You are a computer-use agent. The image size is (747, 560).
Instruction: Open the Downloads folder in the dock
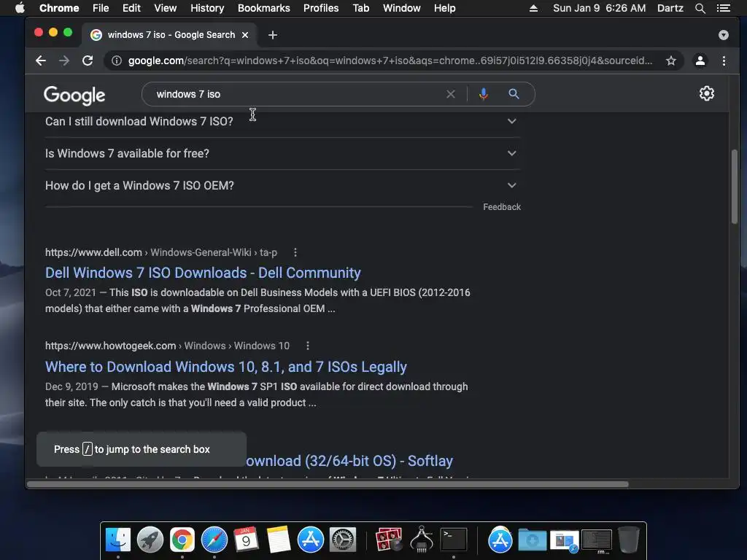(532, 540)
